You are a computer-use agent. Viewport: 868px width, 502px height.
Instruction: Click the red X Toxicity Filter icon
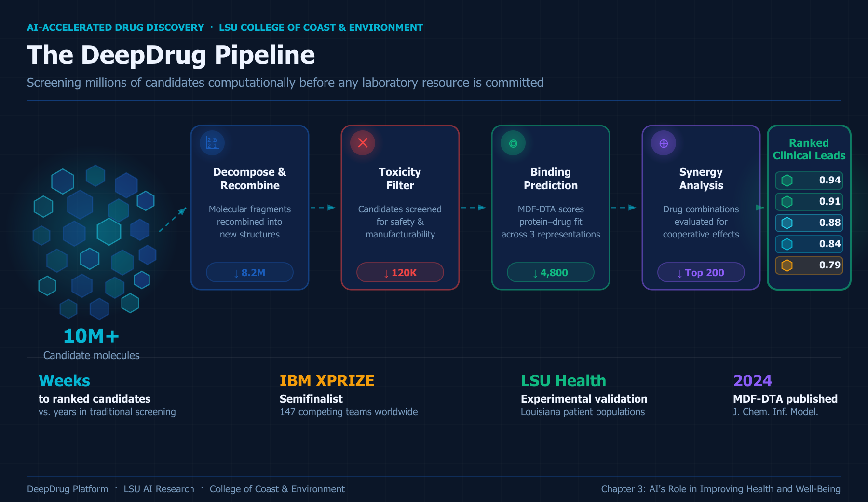pos(363,143)
